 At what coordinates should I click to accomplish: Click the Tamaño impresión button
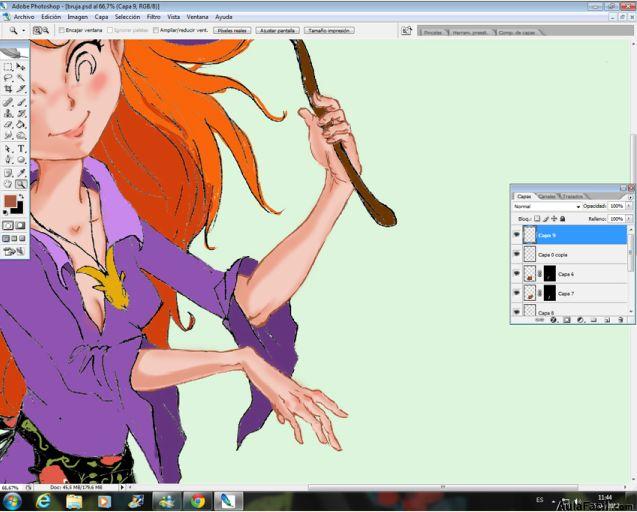[329, 30]
